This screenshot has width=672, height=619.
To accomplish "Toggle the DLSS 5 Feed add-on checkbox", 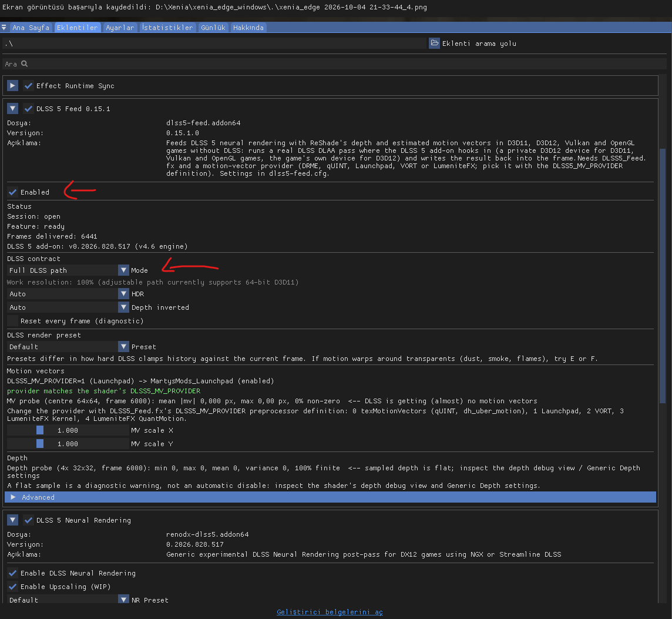I will (x=28, y=109).
